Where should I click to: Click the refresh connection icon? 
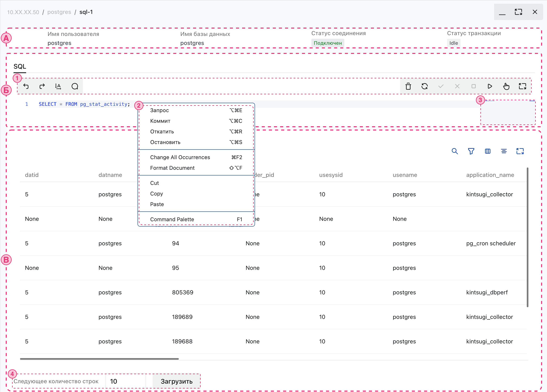tap(424, 86)
